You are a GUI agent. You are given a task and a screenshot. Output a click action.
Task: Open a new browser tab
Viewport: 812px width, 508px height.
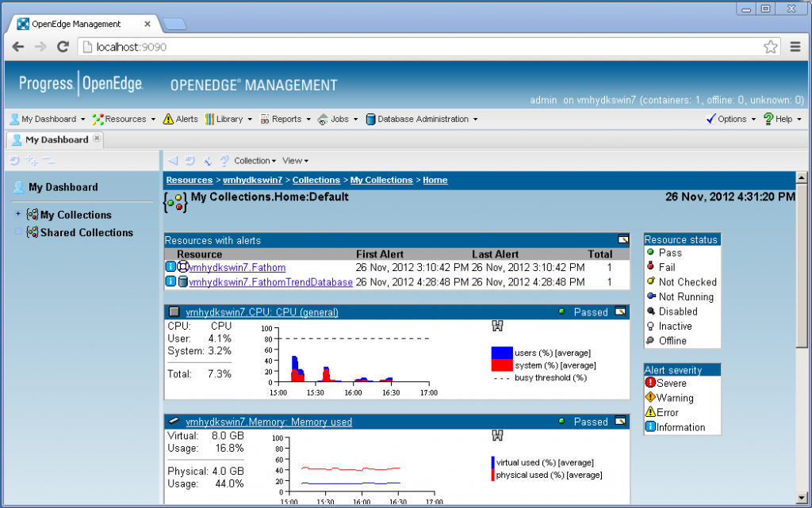[174, 24]
